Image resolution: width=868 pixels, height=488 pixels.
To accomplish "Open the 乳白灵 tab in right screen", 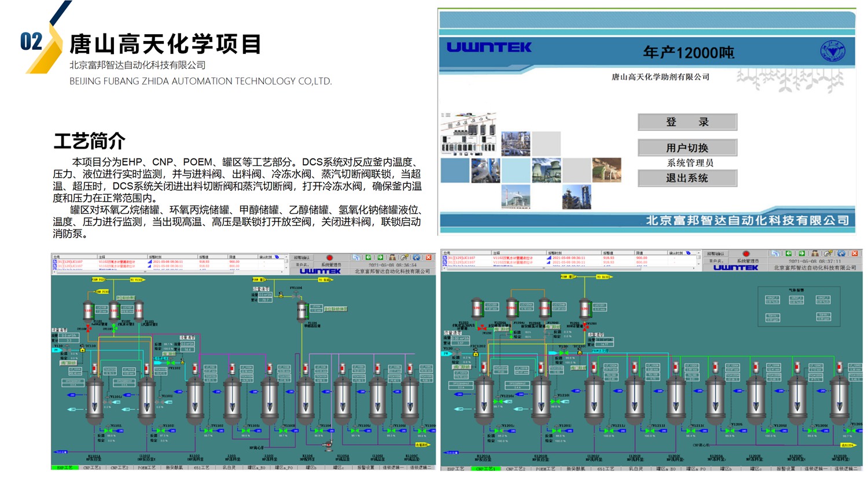I will pos(636,469).
